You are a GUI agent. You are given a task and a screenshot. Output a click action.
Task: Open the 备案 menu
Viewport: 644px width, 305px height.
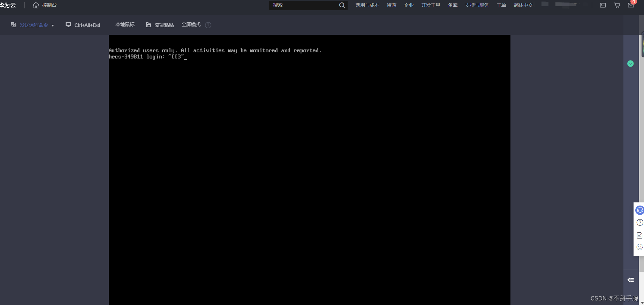click(453, 5)
